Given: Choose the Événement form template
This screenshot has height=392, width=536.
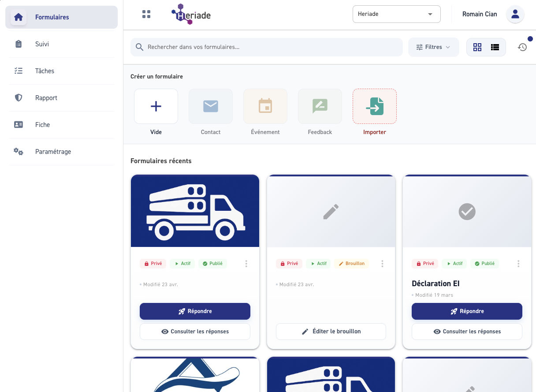Looking at the screenshot, I should click(x=265, y=106).
